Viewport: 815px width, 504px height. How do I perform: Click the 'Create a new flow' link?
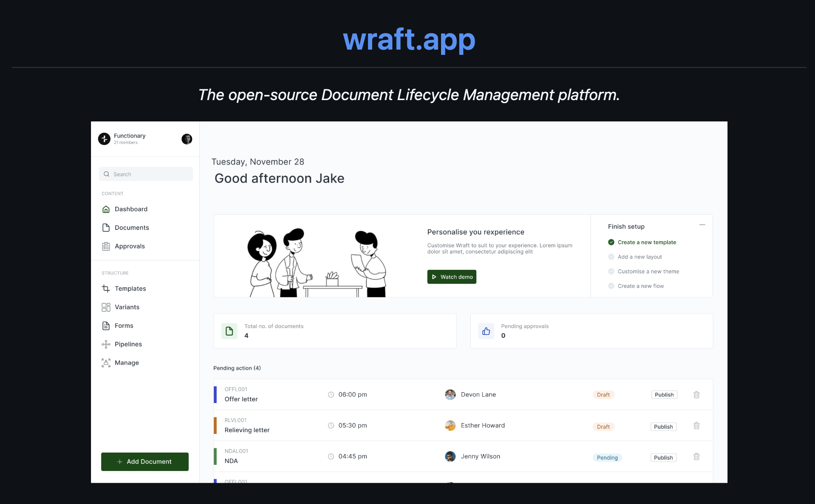[641, 286]
